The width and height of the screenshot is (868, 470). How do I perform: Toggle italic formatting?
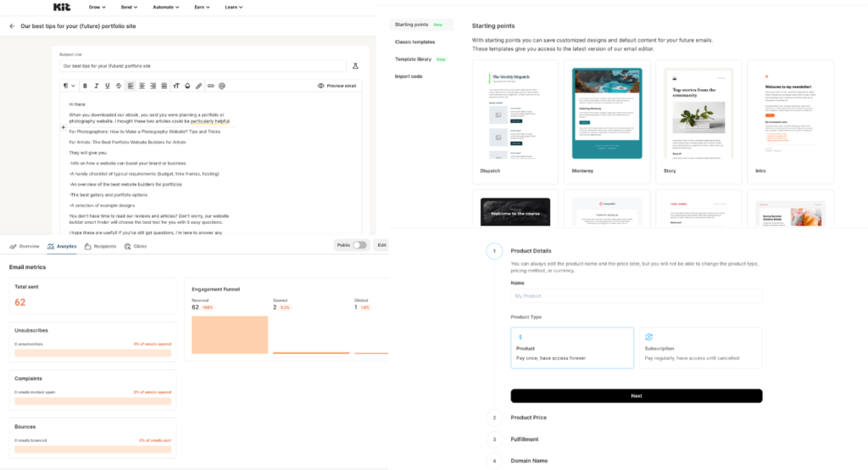point(96,86)
